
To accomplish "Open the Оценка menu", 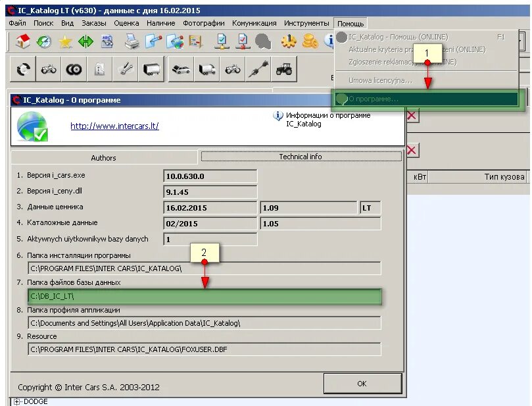I will 126,23.
